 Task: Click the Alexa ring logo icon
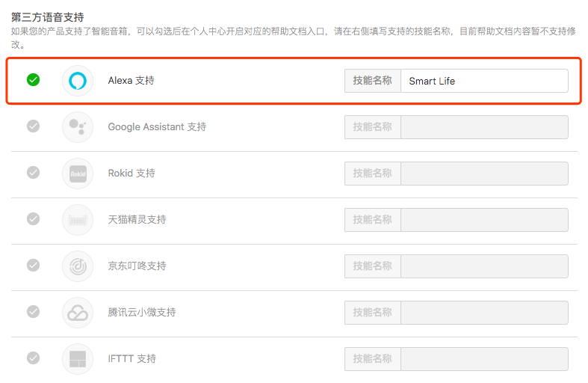click(78, 80)
